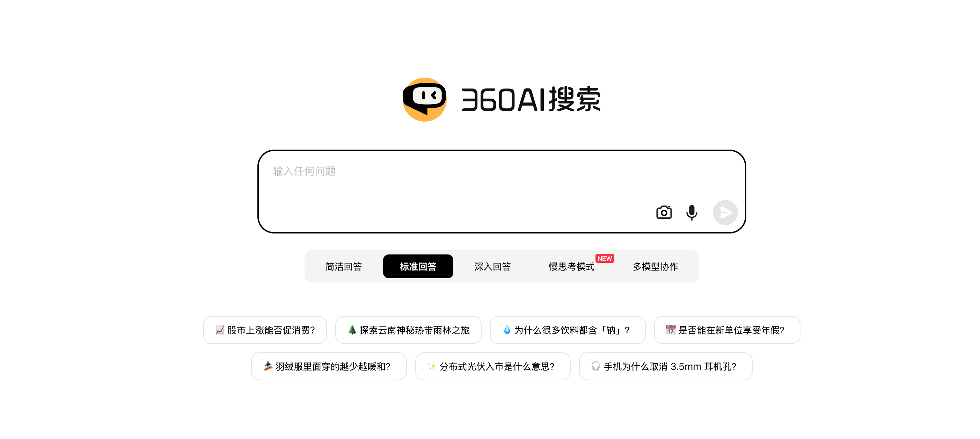Activate the microphone voice input icon
980x439 pixels.
point(692,213)
